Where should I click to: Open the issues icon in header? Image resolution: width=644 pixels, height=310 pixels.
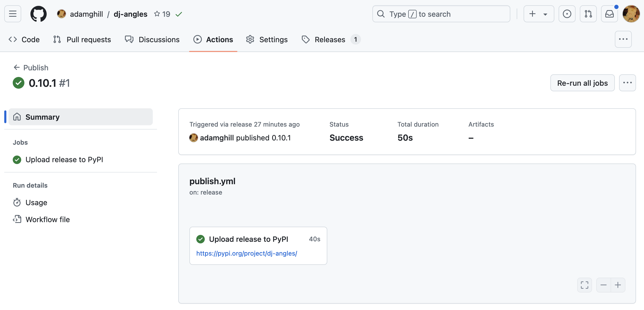click(x=567, y=14)
